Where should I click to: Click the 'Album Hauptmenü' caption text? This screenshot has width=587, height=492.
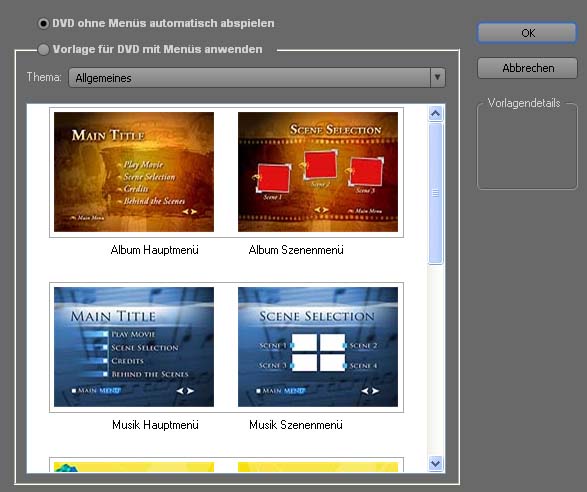154,250
